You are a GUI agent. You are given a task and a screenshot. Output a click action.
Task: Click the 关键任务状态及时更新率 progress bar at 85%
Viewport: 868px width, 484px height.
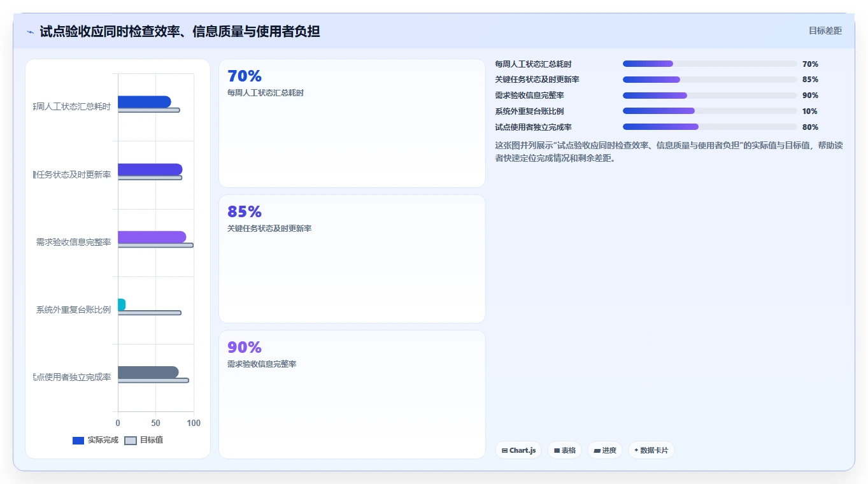click(710, 80)
